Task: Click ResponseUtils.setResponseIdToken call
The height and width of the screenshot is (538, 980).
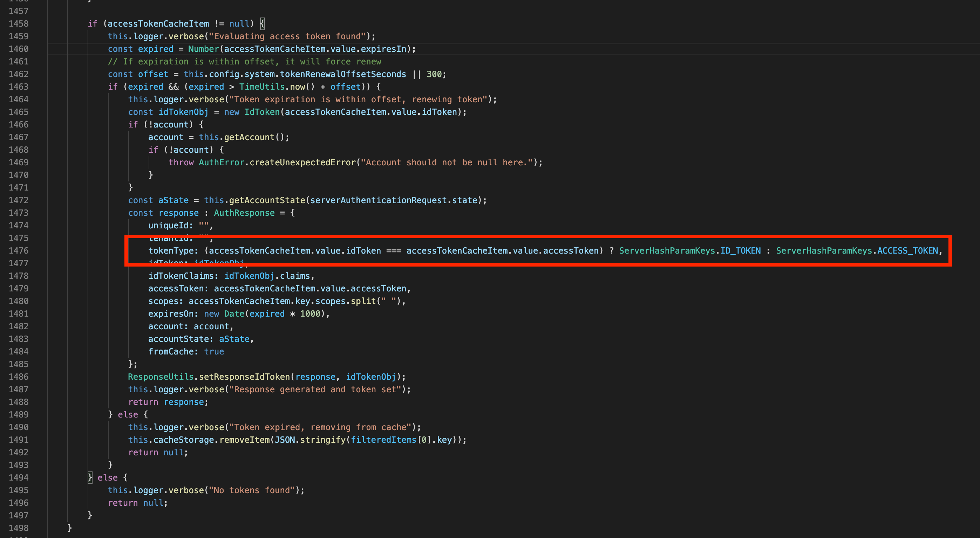Action: coord(209,377)
